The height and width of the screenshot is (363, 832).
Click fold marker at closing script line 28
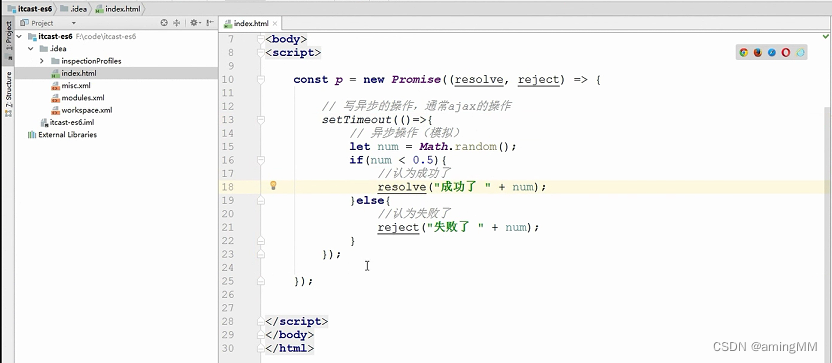pos(260,321)
